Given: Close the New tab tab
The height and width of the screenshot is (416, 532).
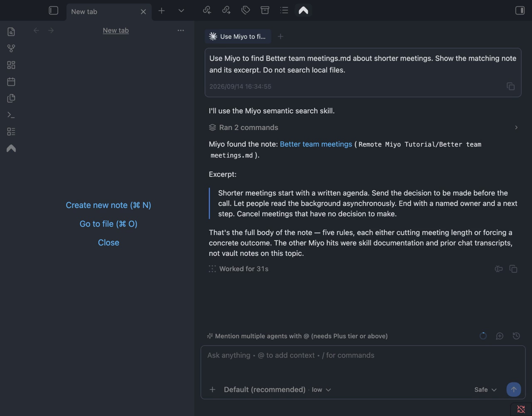Looking at the screenshot, I should click(143, 12).
